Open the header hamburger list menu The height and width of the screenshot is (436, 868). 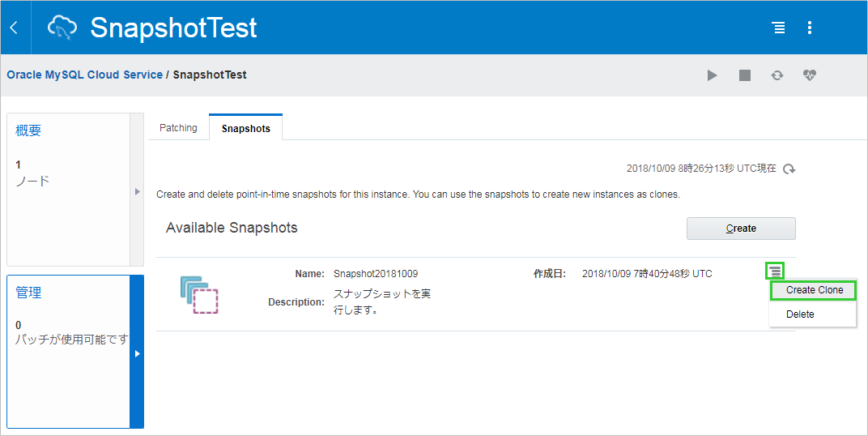pyautogui.click(x=779, y=28)
